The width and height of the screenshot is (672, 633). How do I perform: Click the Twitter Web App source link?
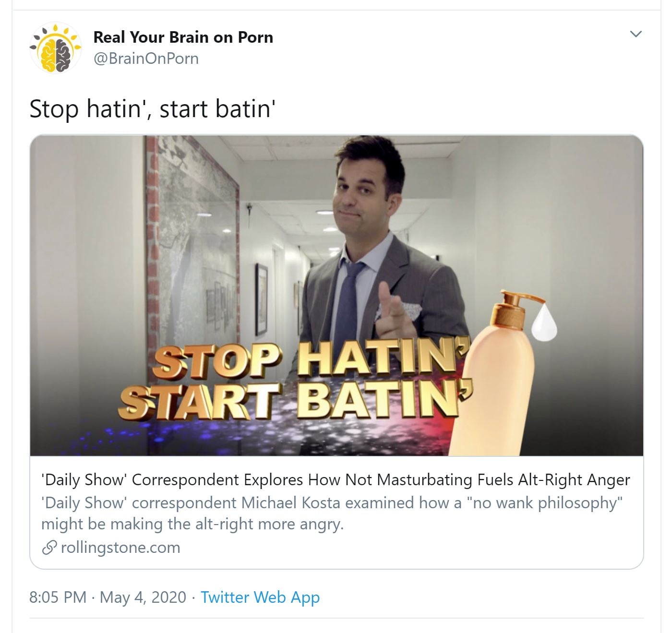(x=260, y=597)
